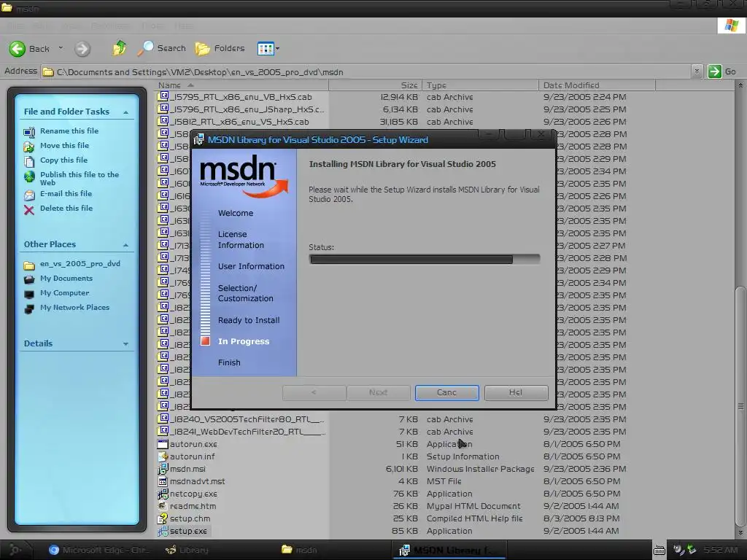
Task: Expand the Details panel
Action: (125, 344)
